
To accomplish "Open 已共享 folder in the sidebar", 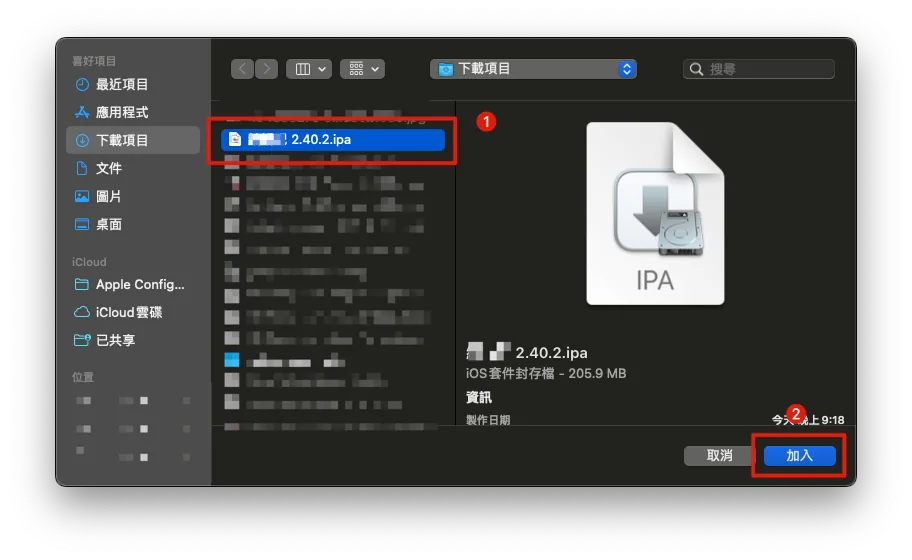I will click(115, 340).
